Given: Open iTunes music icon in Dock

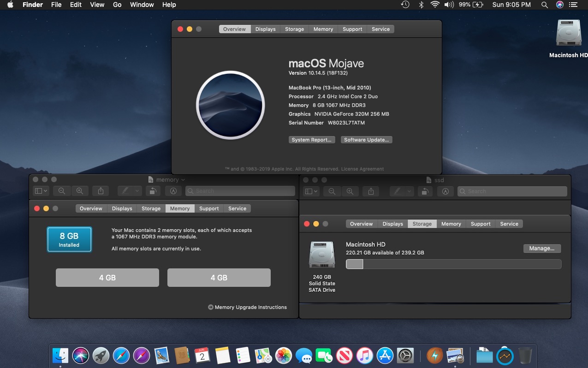Looking at the screenshot, I should (x=365, y=355).
